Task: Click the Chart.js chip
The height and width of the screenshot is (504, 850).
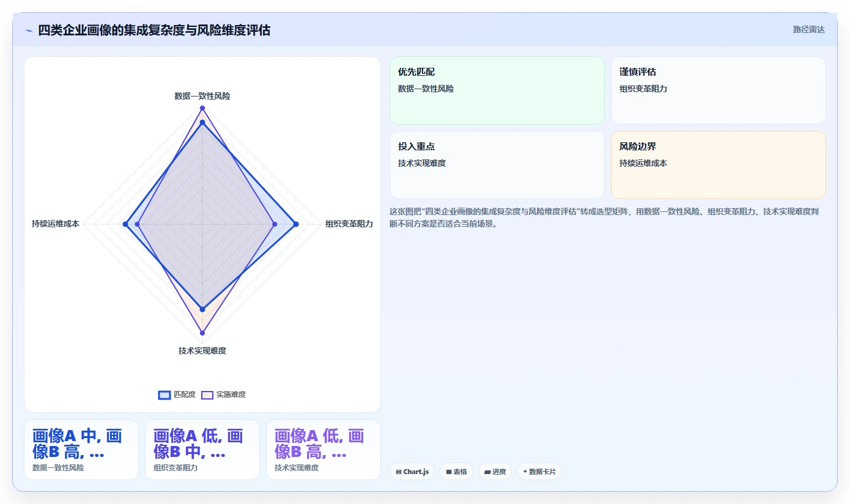Action: (412, 472)
